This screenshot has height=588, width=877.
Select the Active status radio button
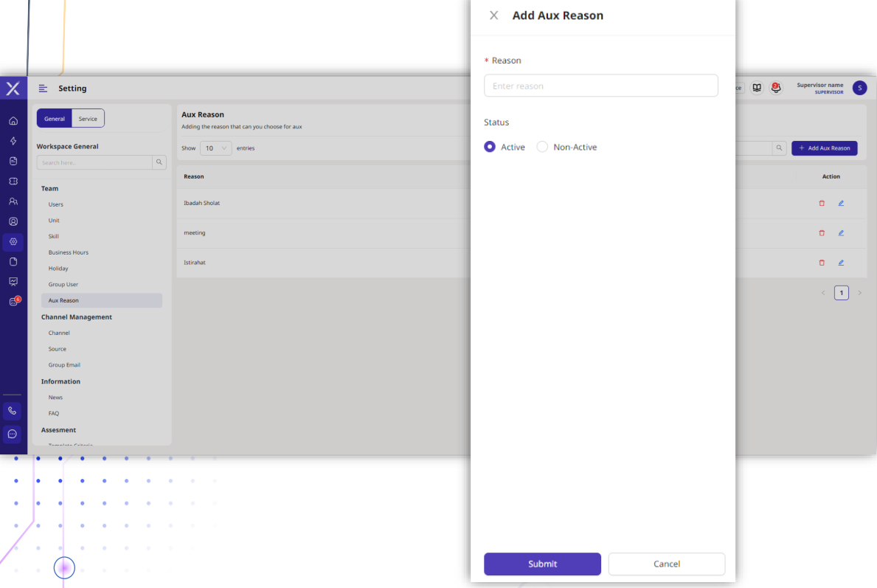(x=490, y=147)
